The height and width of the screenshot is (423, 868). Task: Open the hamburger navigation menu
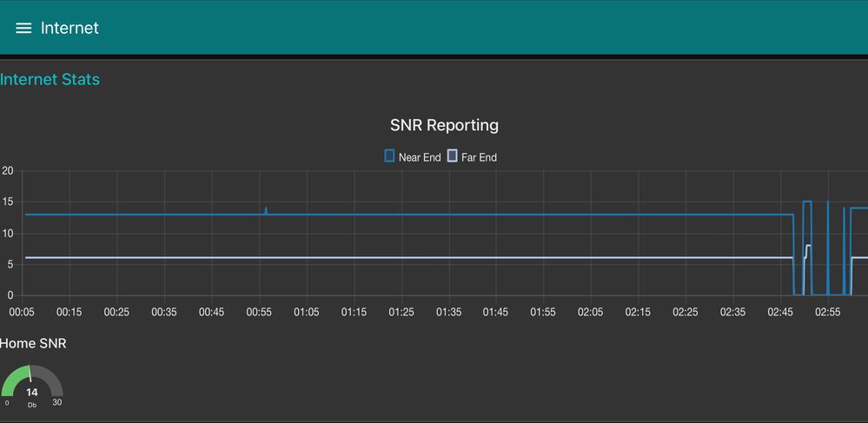click(x=23, y=29)
